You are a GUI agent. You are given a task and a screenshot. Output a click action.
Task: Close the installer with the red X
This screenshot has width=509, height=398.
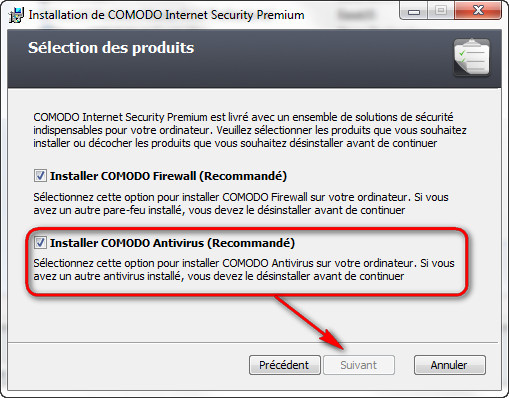(x=478, y=11)
